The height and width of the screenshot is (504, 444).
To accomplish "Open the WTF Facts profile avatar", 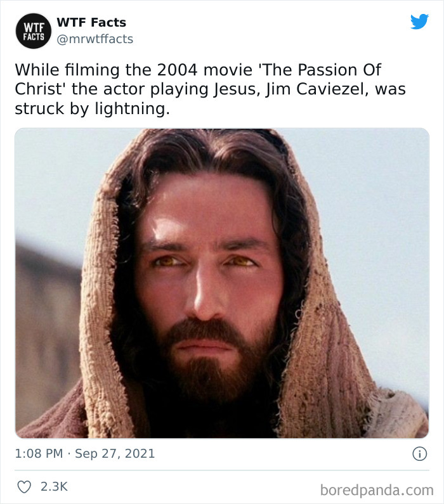I will click(34, 30).
